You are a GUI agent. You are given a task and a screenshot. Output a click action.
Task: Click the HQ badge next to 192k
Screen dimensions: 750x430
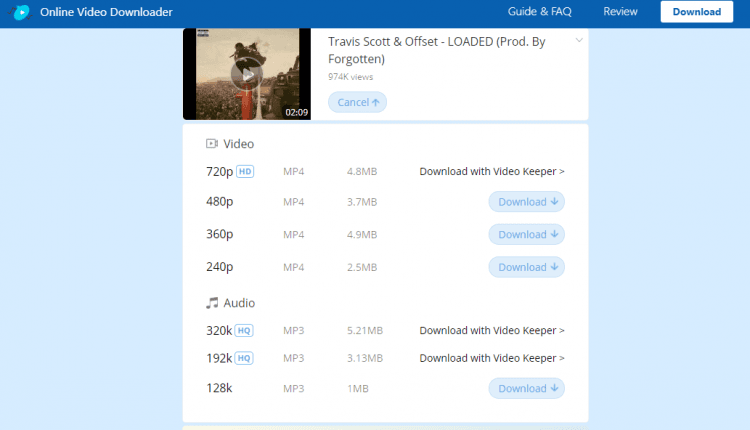point(244,358)
